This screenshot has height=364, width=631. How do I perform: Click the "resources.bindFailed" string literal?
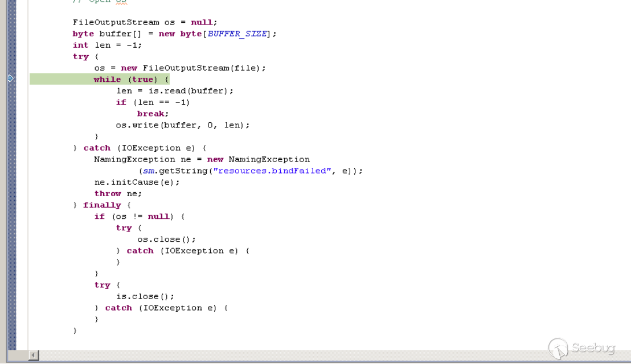(x=272, y=171)
